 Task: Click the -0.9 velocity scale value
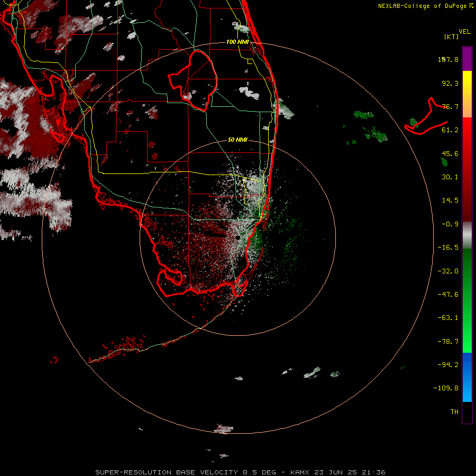click(x=450, y=224)
